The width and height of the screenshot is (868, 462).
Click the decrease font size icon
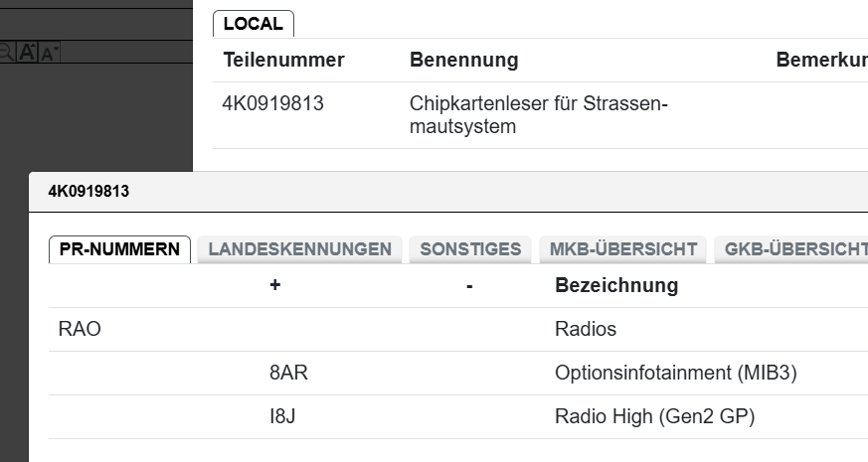pyautogui.click(x=49, y=53)
